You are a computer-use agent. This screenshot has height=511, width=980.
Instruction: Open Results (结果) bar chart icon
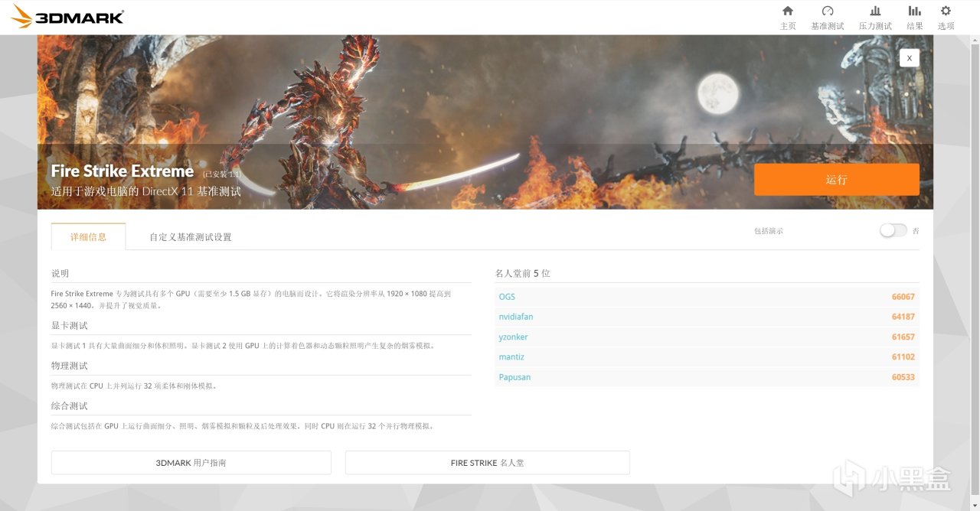coord(915,11)
